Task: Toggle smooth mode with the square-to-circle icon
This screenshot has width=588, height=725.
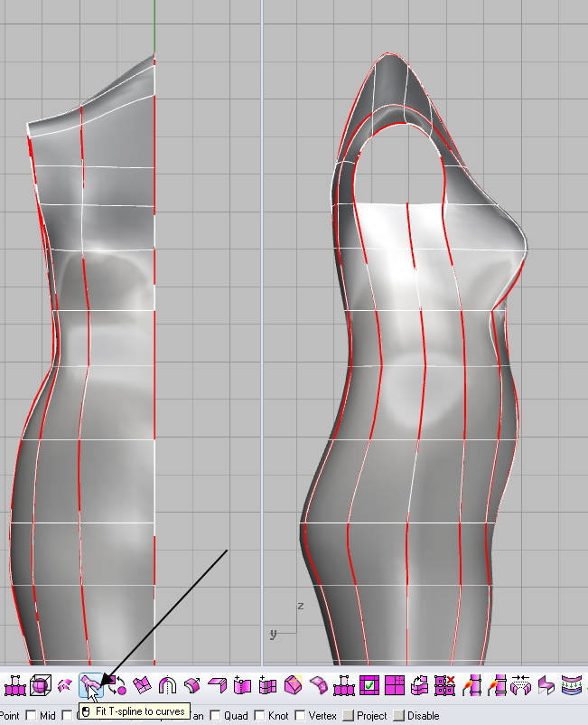Action: [117, 685]
